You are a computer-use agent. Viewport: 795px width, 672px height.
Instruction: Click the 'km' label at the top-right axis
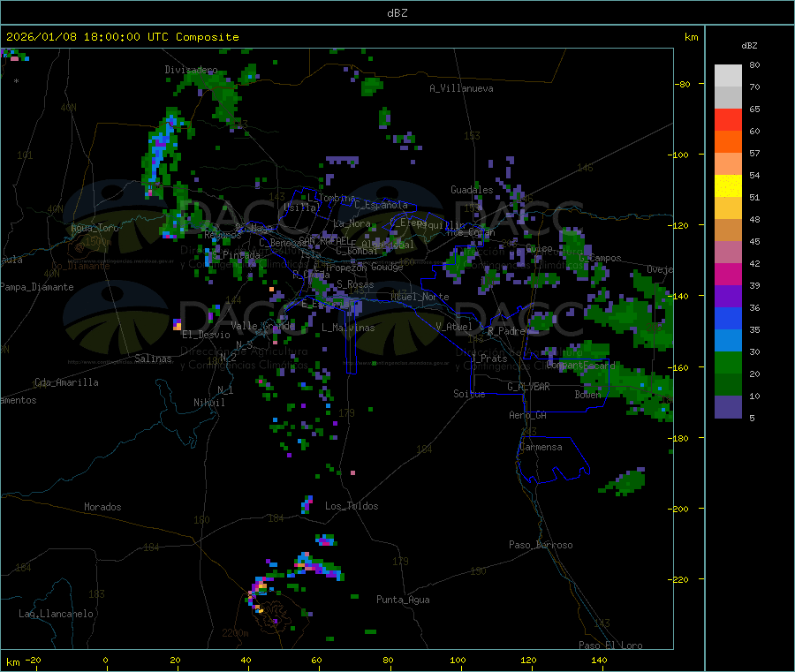pos(691,37)
